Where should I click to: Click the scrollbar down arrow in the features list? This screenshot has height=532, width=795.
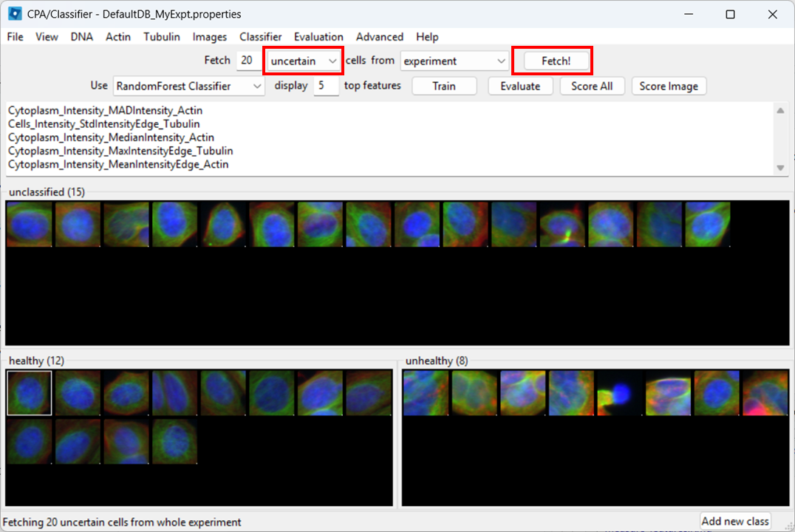click(781, 167)
